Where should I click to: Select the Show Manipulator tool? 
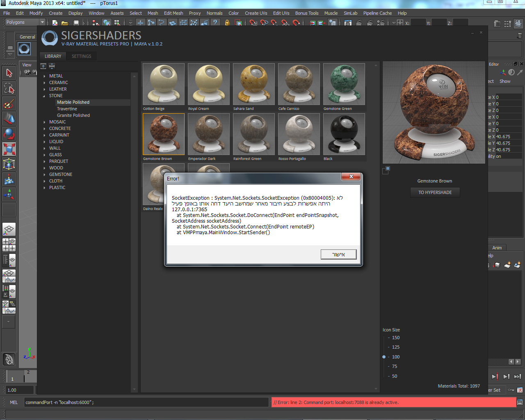click(x=9, y=194)
